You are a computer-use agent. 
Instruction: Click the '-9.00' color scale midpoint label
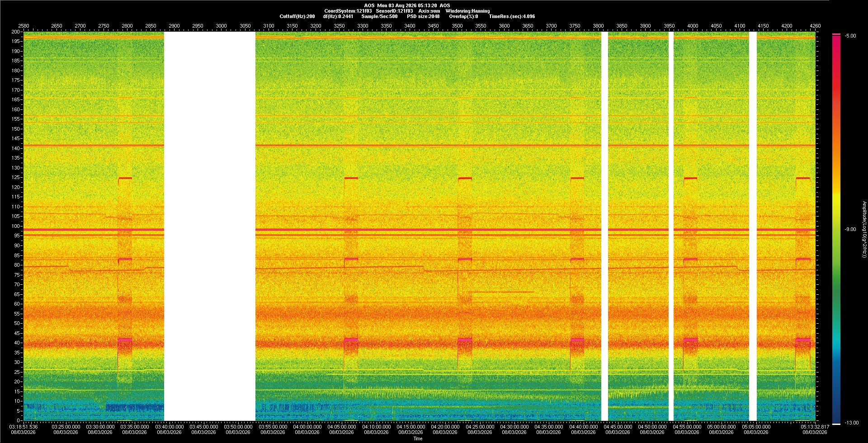[x=850, y=229]
